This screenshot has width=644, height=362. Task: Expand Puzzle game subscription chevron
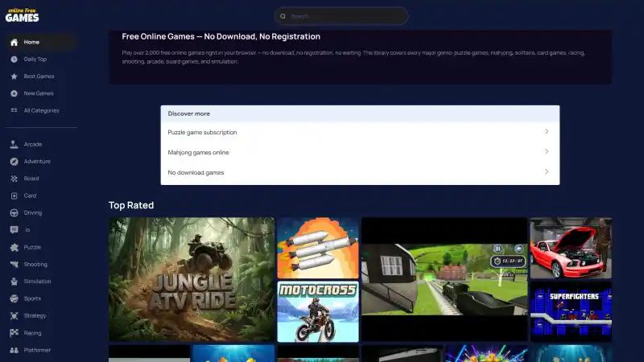pyautogui.click(x=547, y=132)
